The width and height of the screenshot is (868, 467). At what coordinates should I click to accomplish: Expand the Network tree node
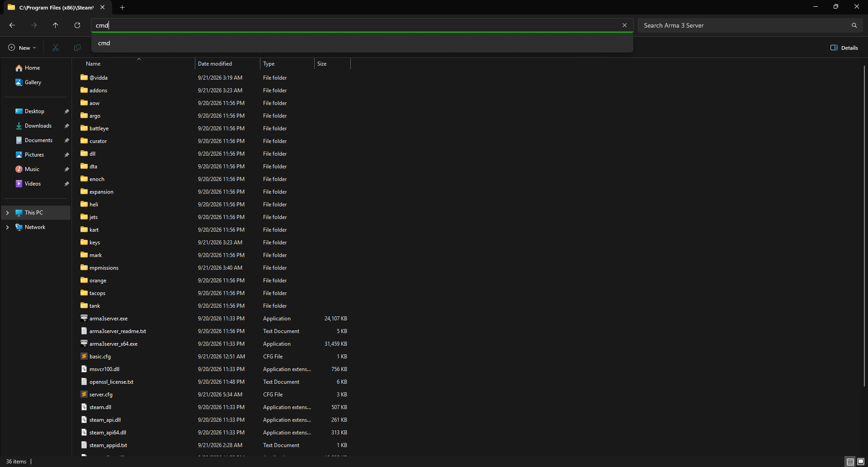[x=7, y=227]
